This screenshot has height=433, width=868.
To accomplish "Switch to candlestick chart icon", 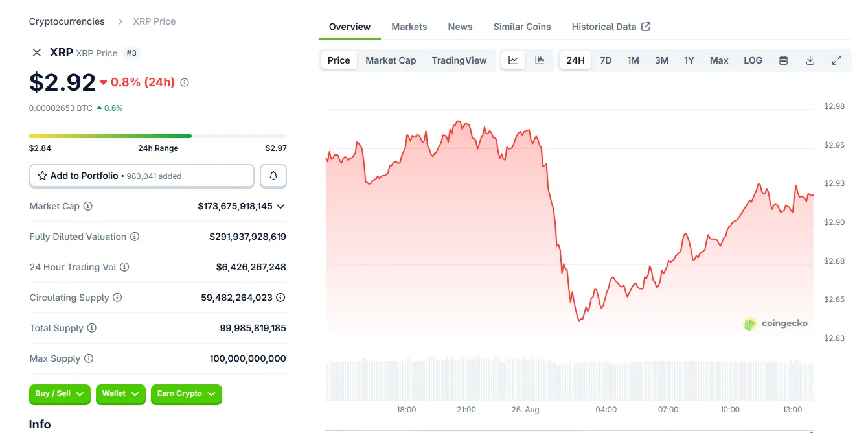I will coord(540,60).
